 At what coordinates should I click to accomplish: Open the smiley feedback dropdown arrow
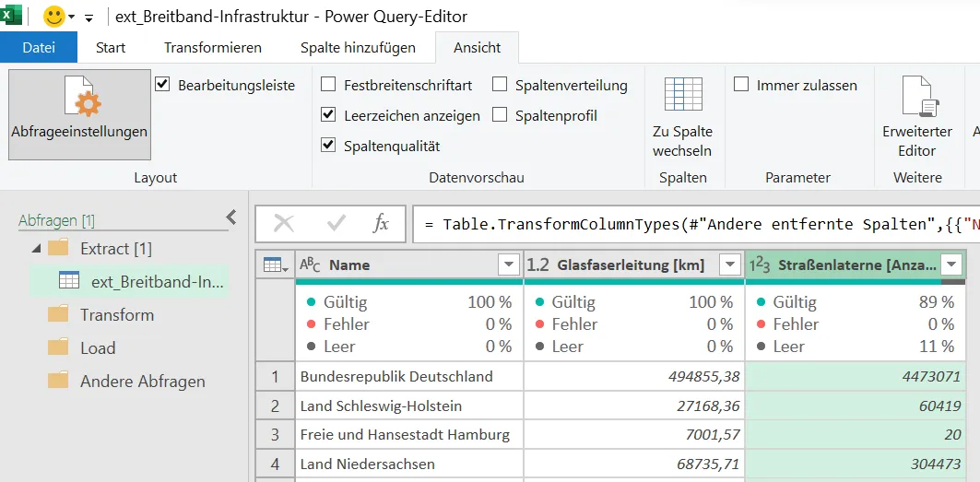click(71, 17)
